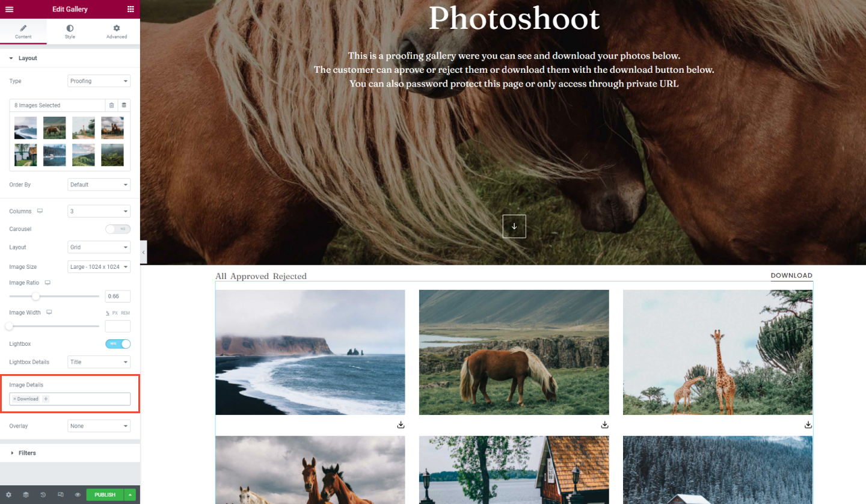Image resolution: width=866 pixels, height=504 pixels.
Task: Open the Elementor hamburger menu
Action: click(x=9, y=9)
